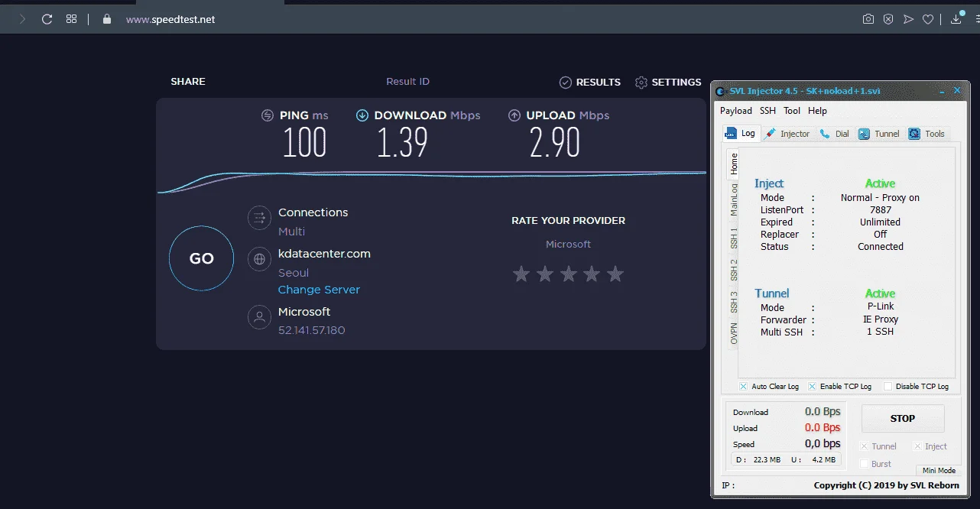Viewport: 980px width, 509px height.
Task: Rate provider with the first star
Action: pyautogui.click(x=521, y=274)
